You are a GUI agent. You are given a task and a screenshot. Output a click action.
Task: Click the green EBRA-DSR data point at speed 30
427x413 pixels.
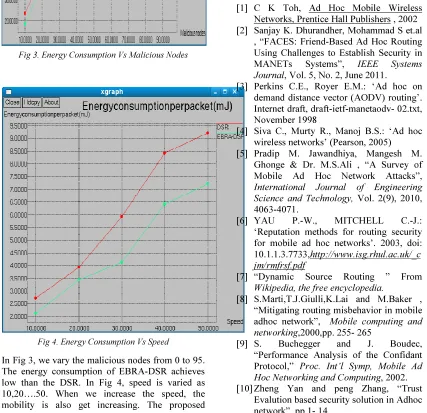click(122, 262)
